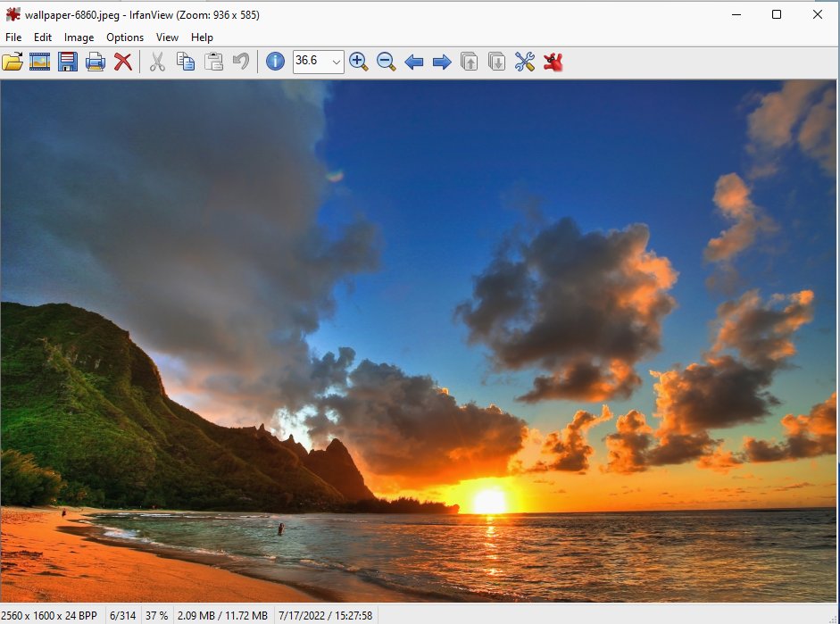This screenshot has height=624, width=840.
Task: Click the Paste clipboard icon
Action: [x=213, y=62]
